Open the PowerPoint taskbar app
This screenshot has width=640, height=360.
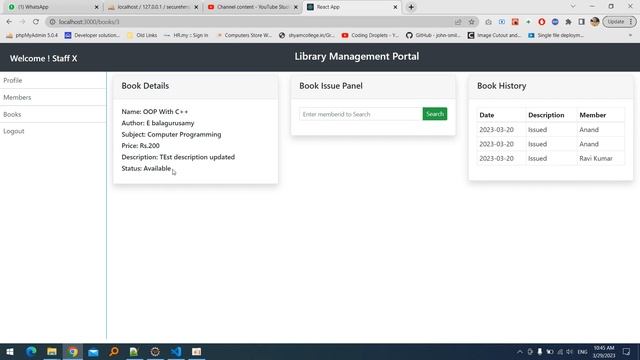[196, 351]
